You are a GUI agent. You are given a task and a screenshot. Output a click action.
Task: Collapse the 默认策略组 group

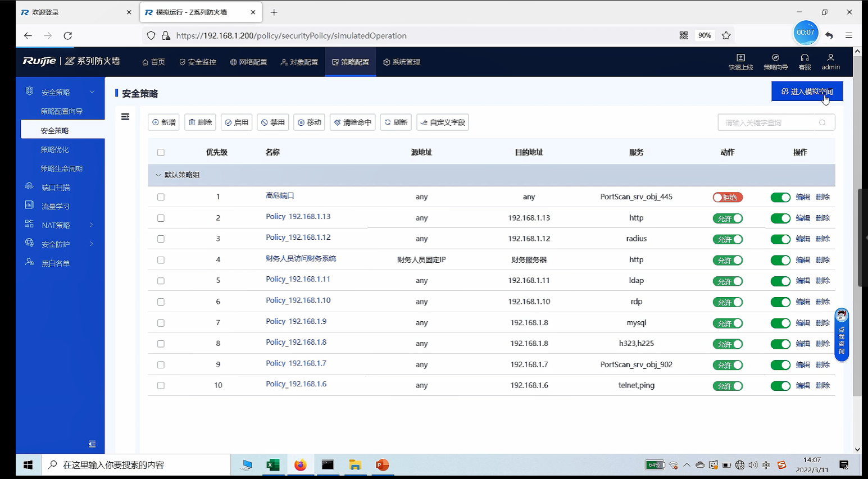tap(158, 175)
